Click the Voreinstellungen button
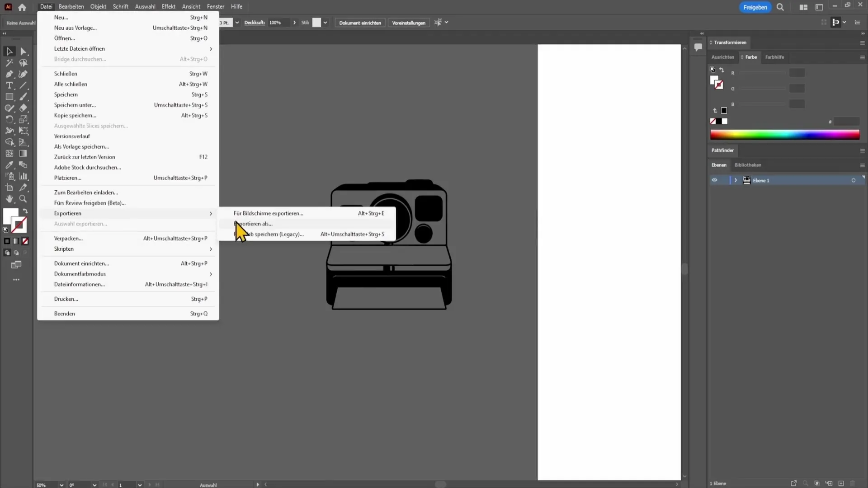Viewport: 868px width, 488px height. click(x=409, y=23)
